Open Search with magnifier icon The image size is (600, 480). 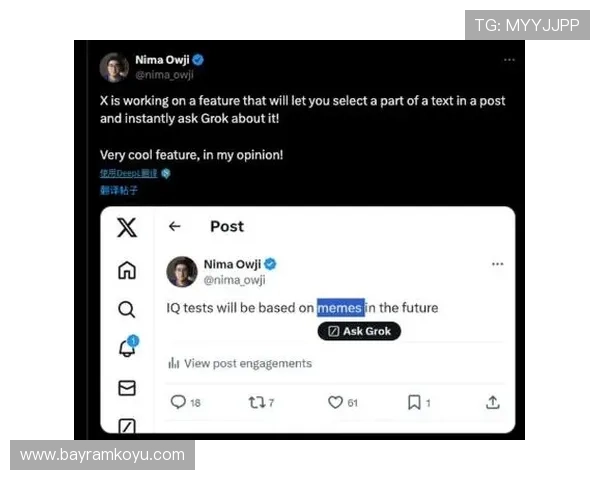pyautogui.click(x=127, y=309)
